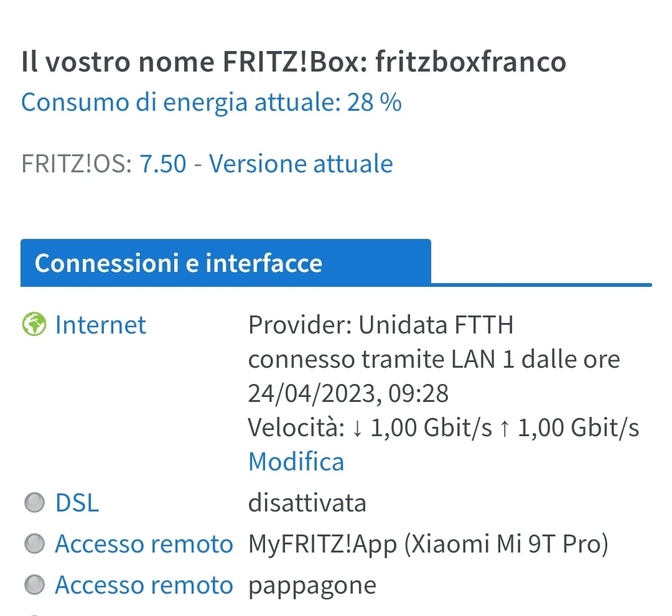Click the disattivata status text
The image size is (672, 616).
(x=307, y=503)
